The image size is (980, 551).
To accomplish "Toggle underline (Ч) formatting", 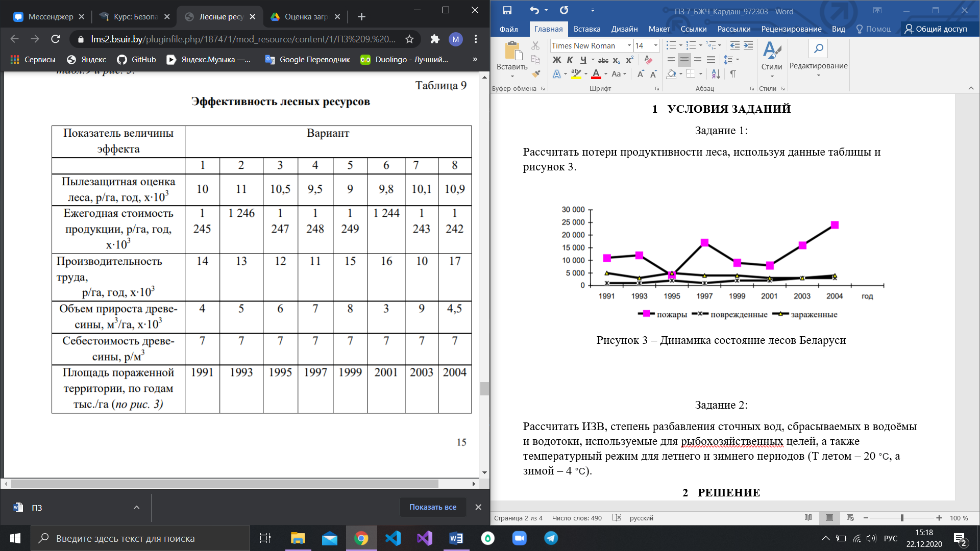I will pyautogui.click(x=583, y=60).
